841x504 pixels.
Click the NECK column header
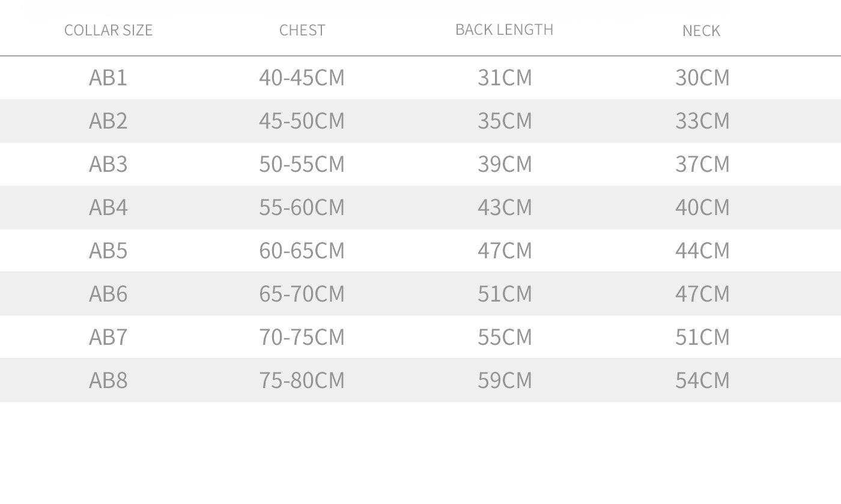point(701,31)
